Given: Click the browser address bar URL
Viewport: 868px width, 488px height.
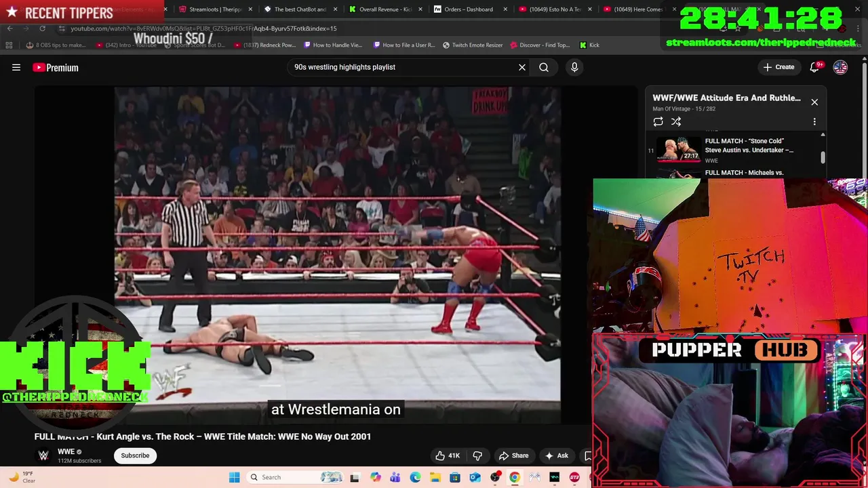Looking at the screenshot, I should pos(203,28).
